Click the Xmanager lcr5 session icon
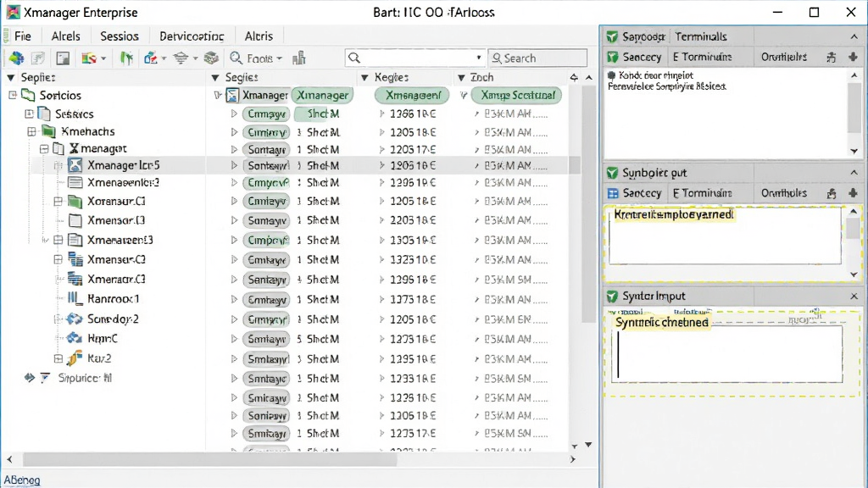Screen dimensions: 868x488 click(x=75, y=165)
